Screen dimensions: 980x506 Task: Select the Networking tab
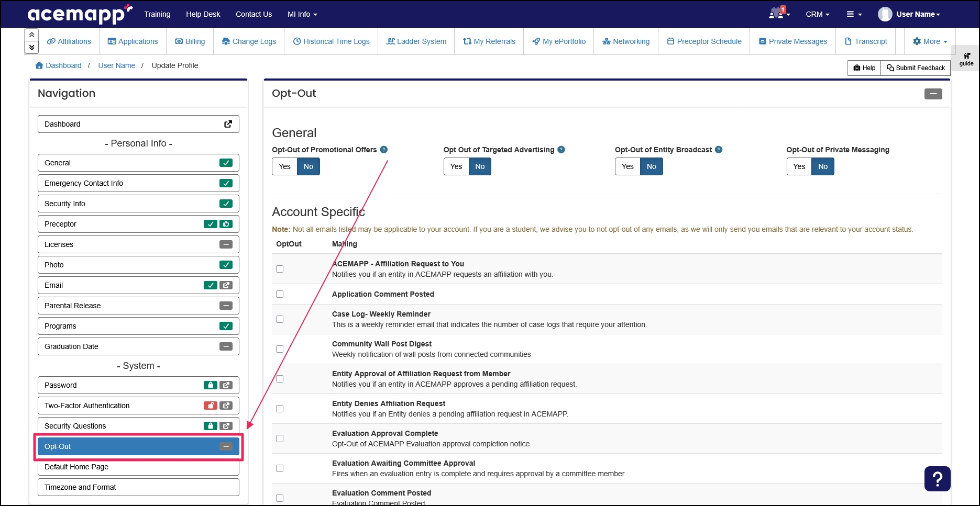pyautogui.click(x=625, y=41)
